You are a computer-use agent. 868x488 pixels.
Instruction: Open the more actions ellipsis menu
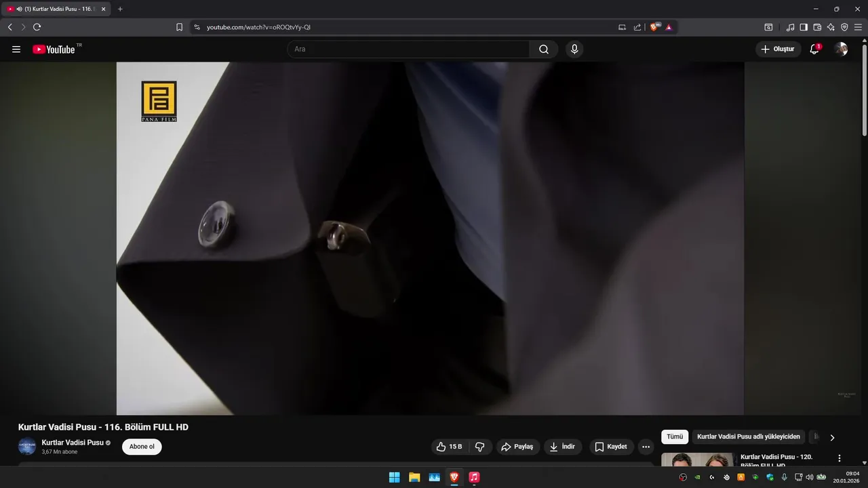646,447
